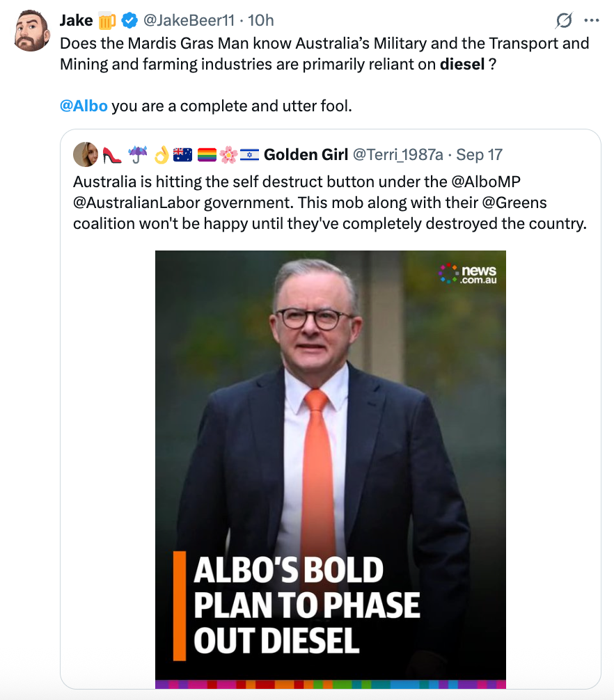Click Jake's profile avatar
This screenshot has width=614, height=700.
[31, 31]
